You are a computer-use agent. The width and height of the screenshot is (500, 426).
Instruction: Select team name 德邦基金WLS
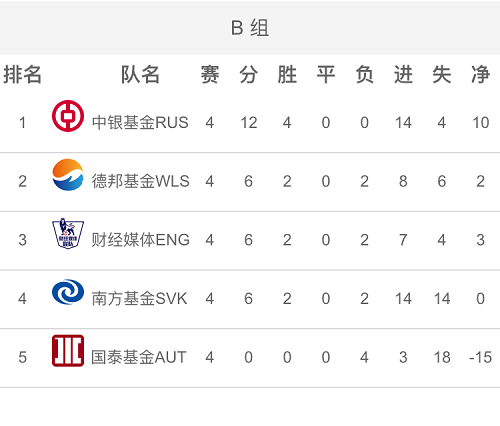(x=140, y=181)
